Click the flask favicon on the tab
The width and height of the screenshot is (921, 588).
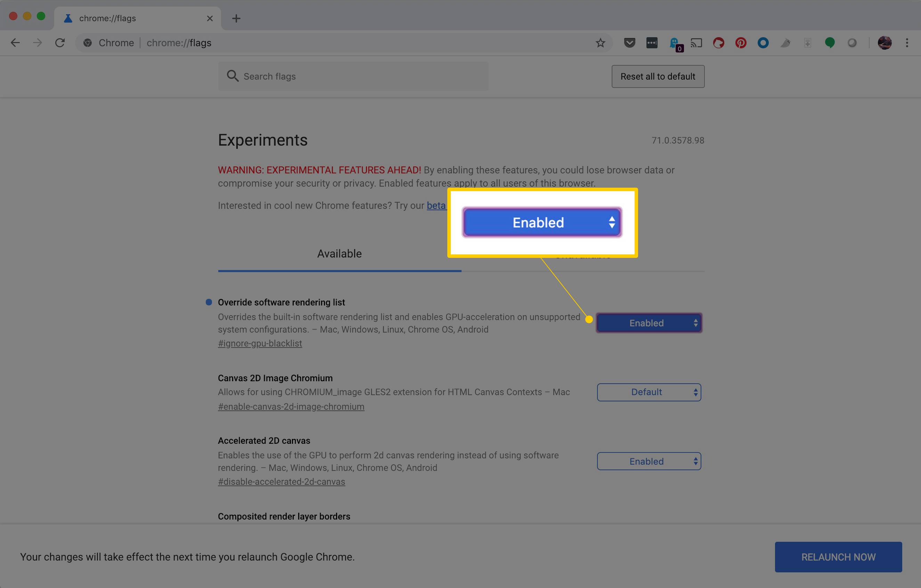pyautogui.click(x=68, y=18)
